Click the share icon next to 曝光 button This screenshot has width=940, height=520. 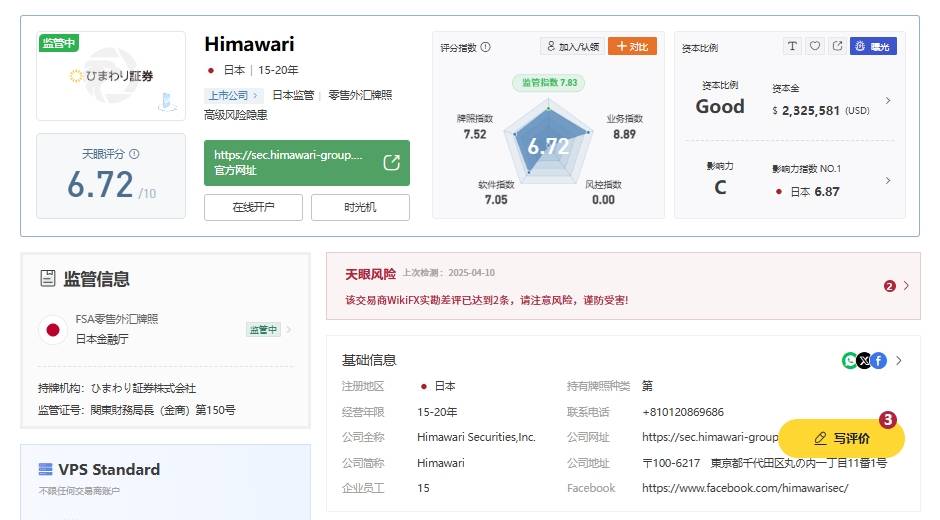point(837,46)
